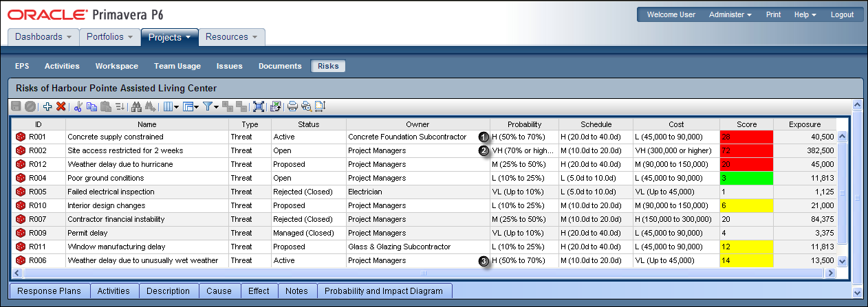Open the Customize Columns dropdown
The width and height of the screenshot is (868, 307).
pos(171,106)
